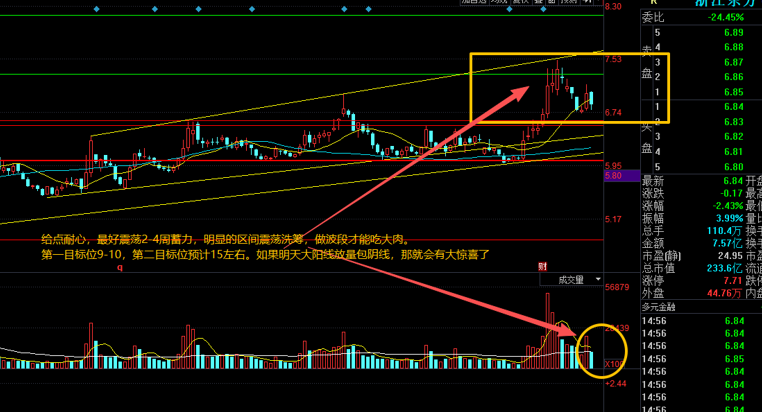This screenshot has width=762, height=412.
Task: Click the 市盈(静) value 24.95
Action: [x=730, y=256]
